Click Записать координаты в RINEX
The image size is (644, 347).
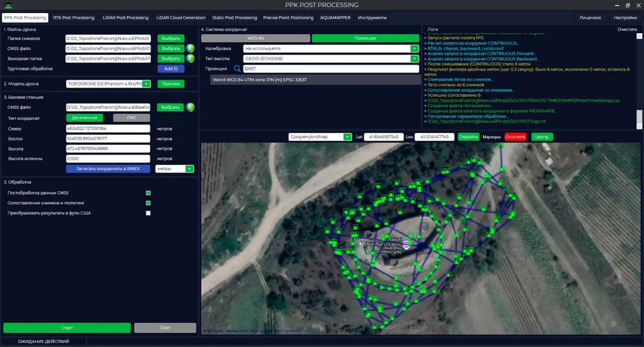[x=108, y=168]
